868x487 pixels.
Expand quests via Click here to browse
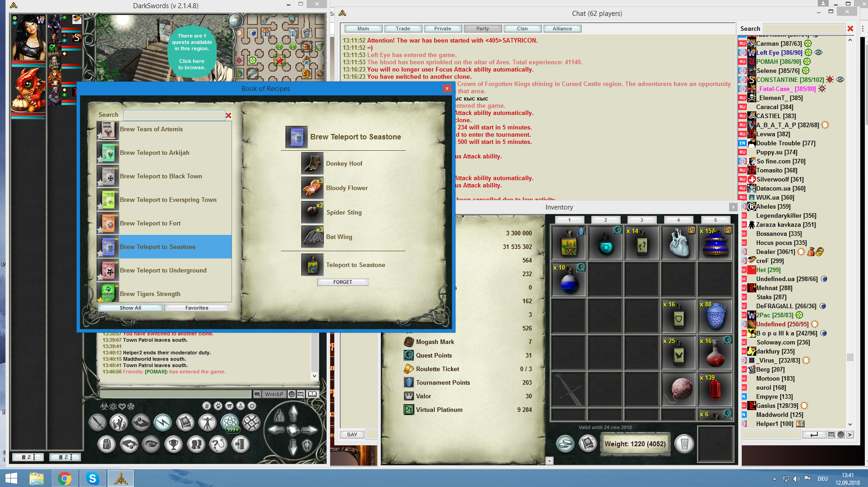(192, 64)
